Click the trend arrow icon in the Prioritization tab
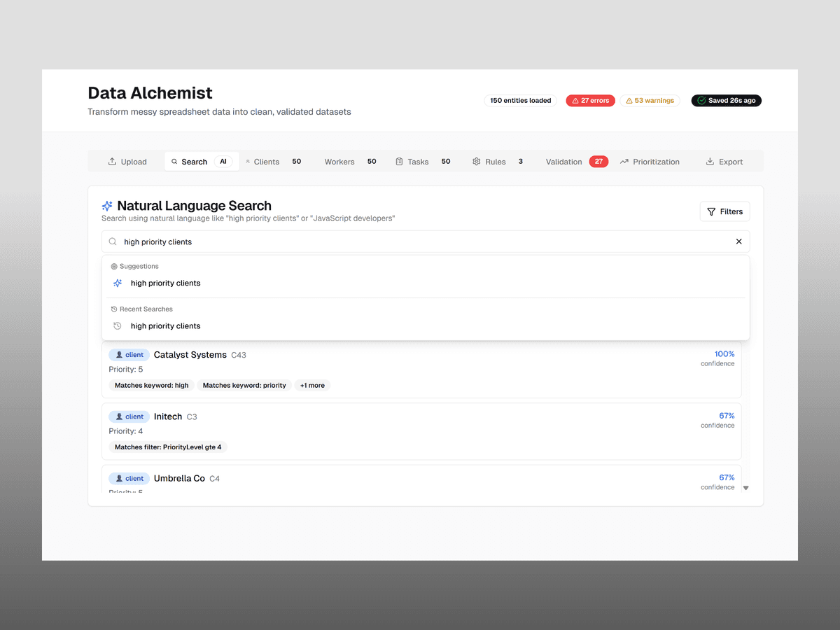This screenshot has width=840, height=630. tap(624, 162)
